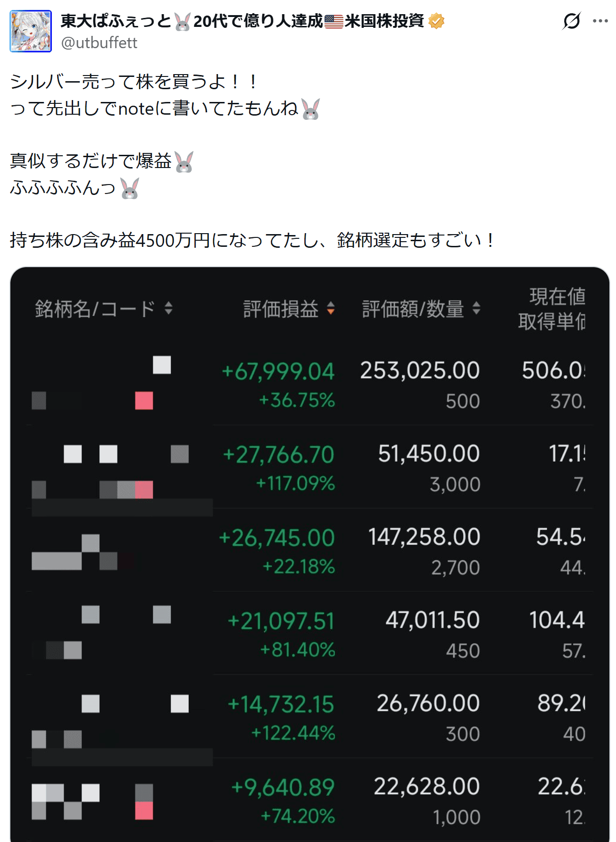Click the 現在値 column header
Viewport: 616px width, 842px height.
click(557, 297)
